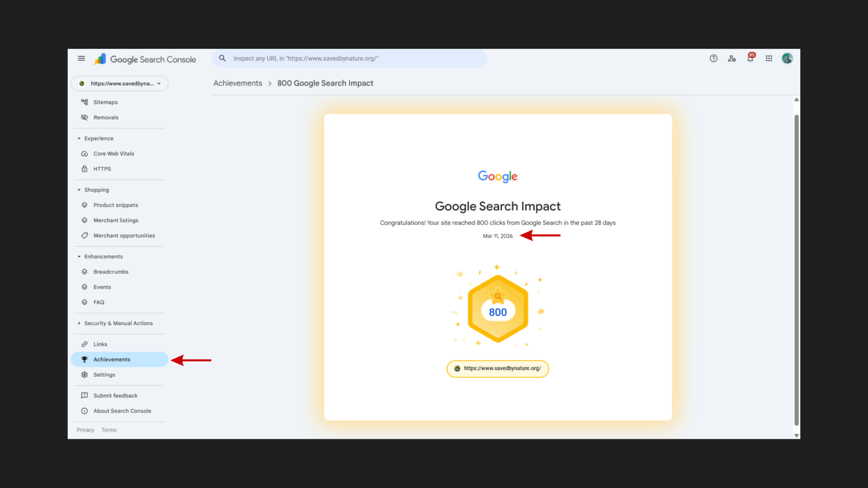868x488 pixels.
Task: Open the FAQ enhancements report
Action: [x=99, y=302]
